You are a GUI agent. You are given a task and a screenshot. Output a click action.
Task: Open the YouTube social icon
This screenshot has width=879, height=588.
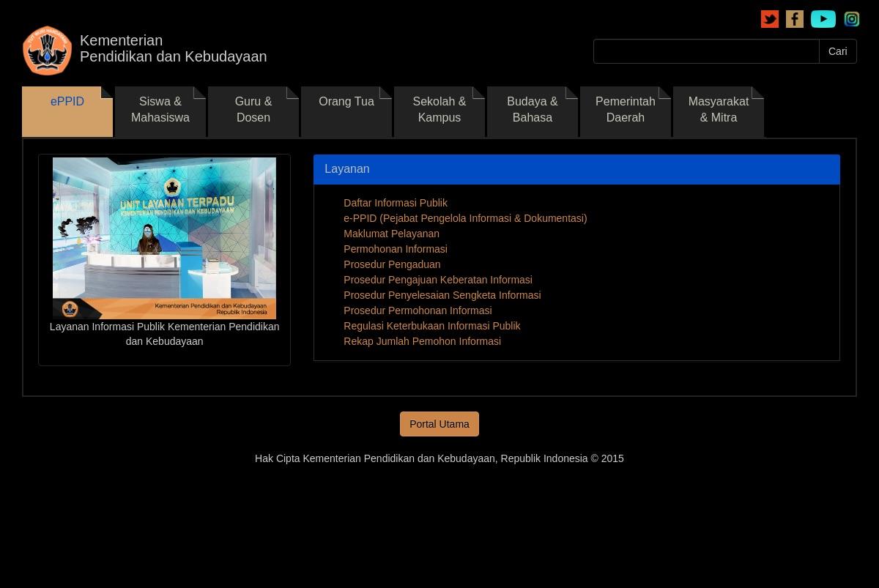pos(823,19)
